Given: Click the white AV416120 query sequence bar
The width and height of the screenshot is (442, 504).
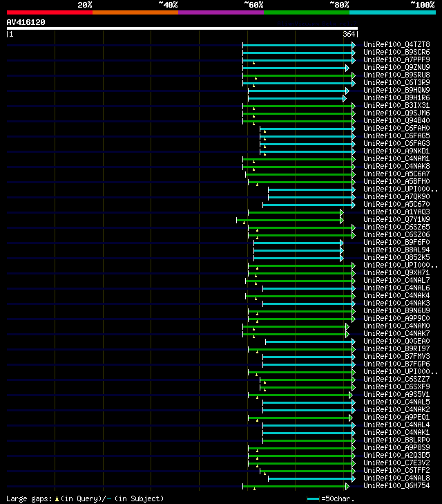Looking at the screenshot, I should coord(182,28).
